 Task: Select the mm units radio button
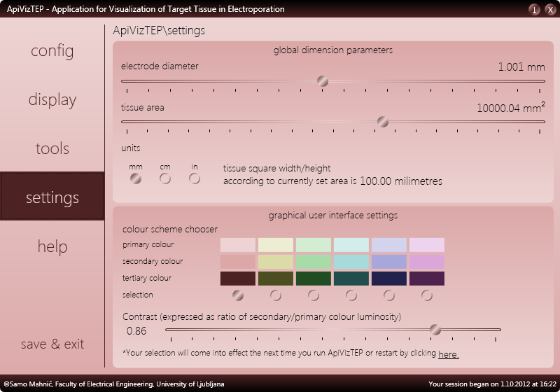(x=136, y=178)
